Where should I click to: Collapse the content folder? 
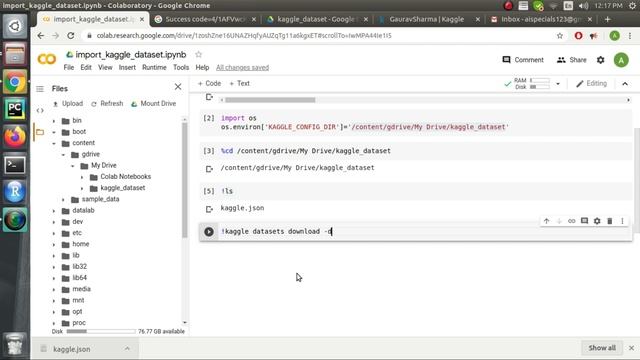pos(54,143)
